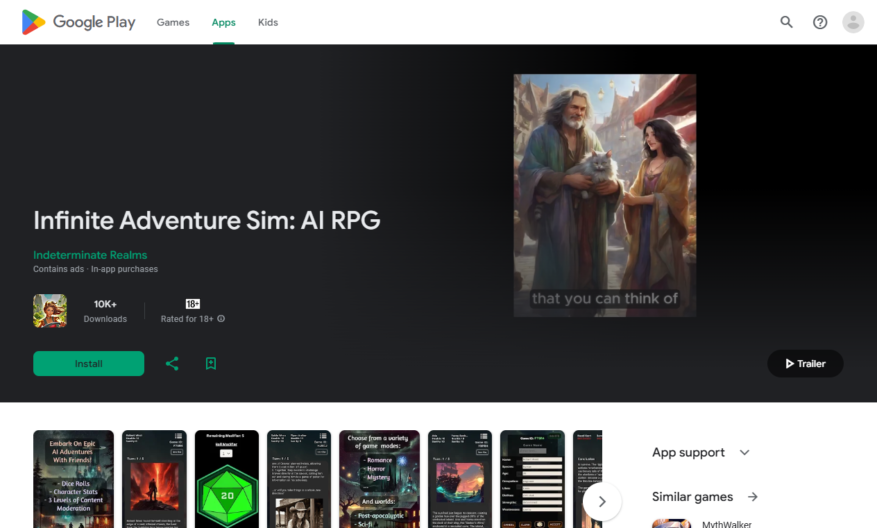Open the red volcano scene screenshot
Screen dimensions: 877x528
[x=154, y=479]
